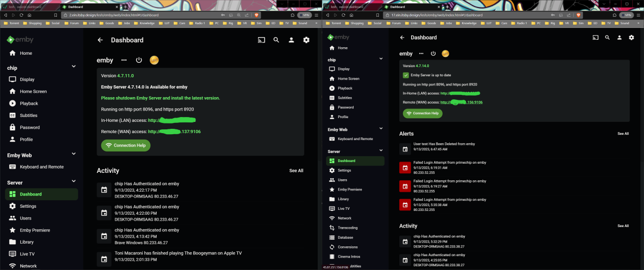
Task: Select Settings in right window sidebar
Action: pyautogui.click(x=356, y=170)
